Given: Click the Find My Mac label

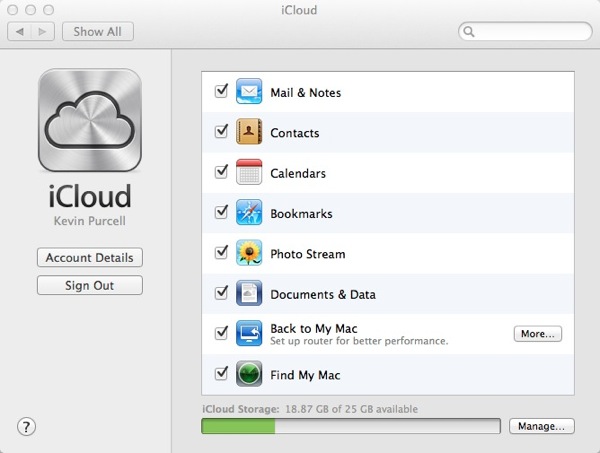Looking at the screenshot, I should click(x=305, y=375).
